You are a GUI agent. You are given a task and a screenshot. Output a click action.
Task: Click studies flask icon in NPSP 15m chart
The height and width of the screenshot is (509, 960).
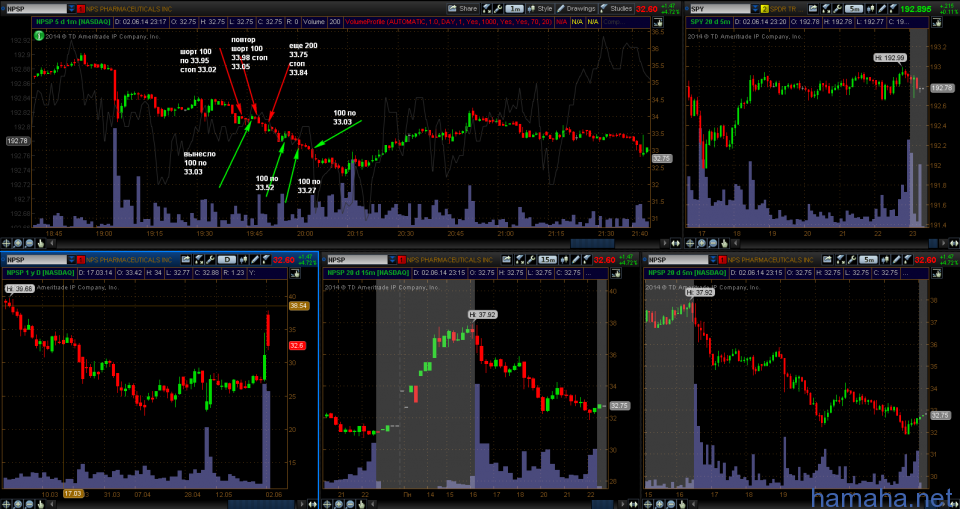tap(587, 259)
